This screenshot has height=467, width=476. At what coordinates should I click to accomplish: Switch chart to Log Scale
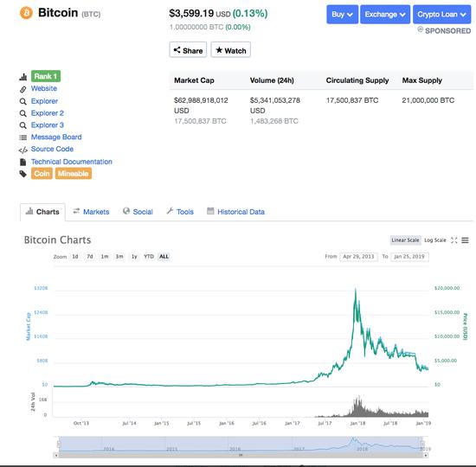point(435,240)
